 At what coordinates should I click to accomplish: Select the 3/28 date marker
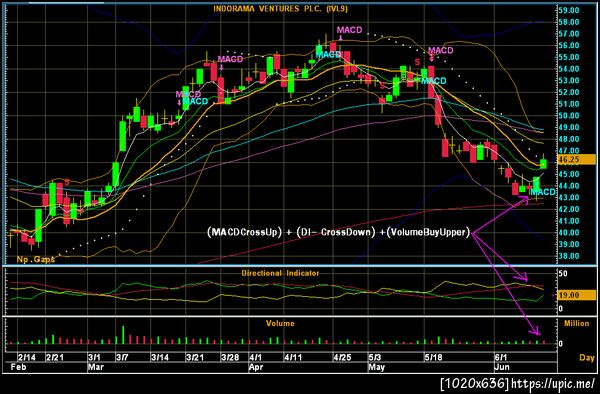230,358
